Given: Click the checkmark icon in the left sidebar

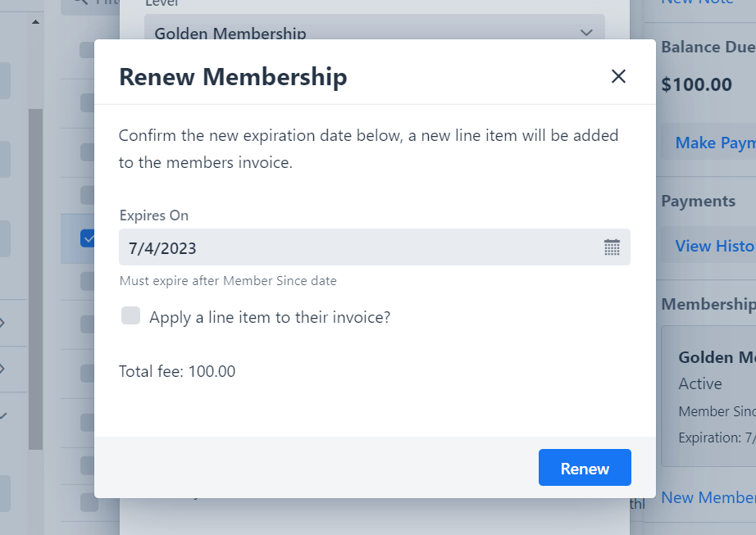Looking at the screenshot, I should 3,415.
